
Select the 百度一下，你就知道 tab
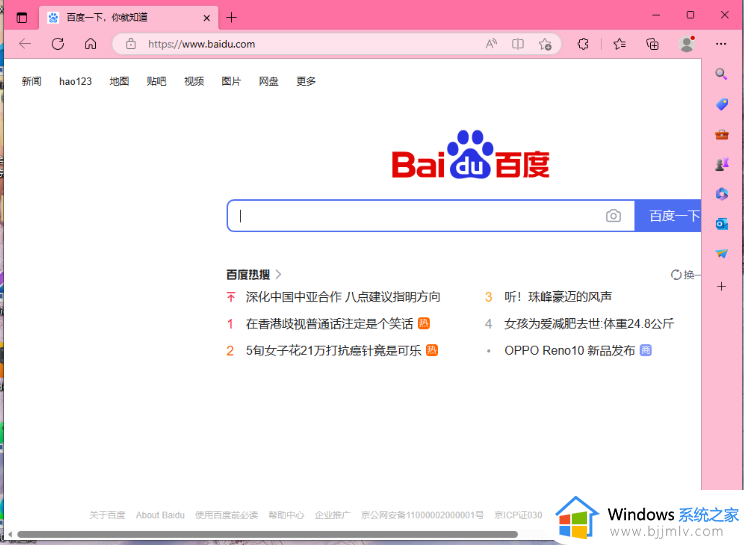[x=129, y=18]
